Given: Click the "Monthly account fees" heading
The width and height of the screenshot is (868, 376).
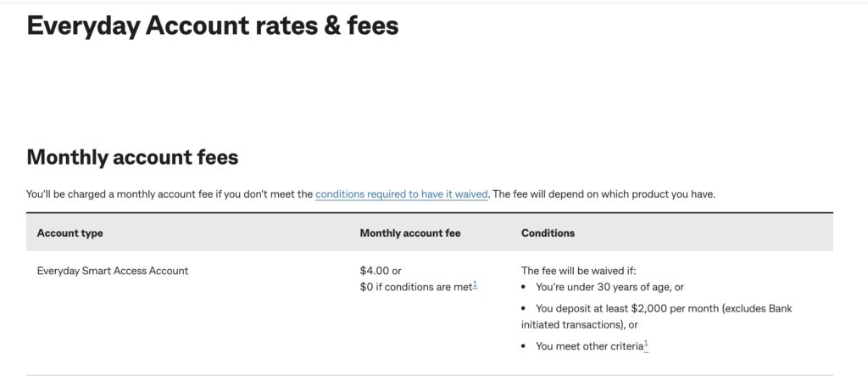Looking at the screenshot, I should pos(132,157).
